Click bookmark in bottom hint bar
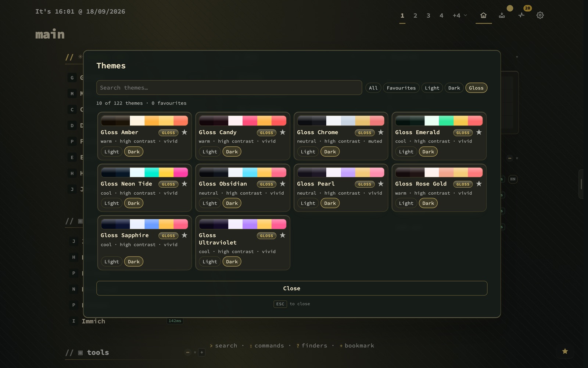This screenshot has height=368, width=588. click(x=357, y=346)
